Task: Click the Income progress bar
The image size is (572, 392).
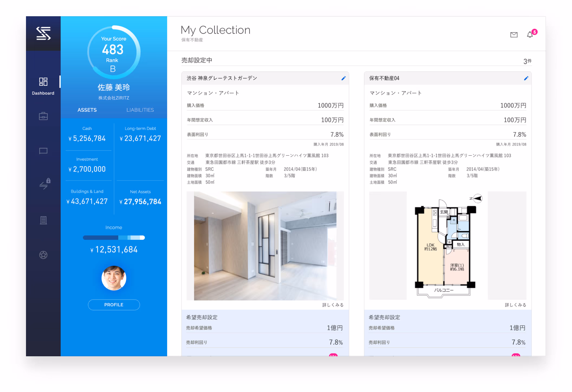Action: click(x=114, y=238)
